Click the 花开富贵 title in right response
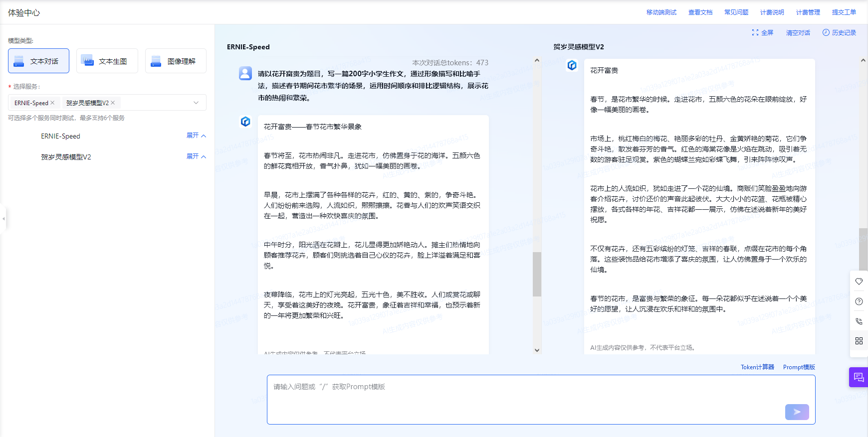This screenshot has width=868, height=437. tap(604, 70)
